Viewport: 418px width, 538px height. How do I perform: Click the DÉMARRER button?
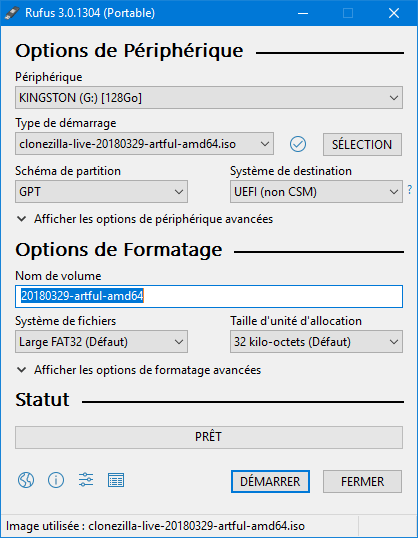click(270, 481)
